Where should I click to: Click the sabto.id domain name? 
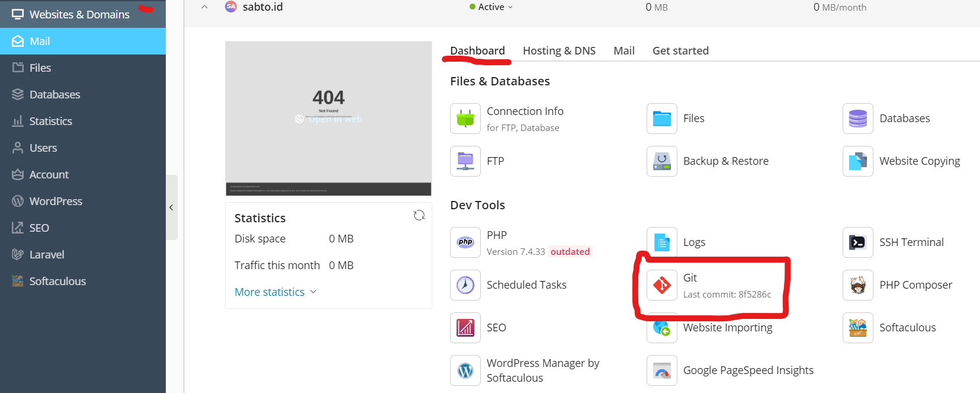pos(263,7)
